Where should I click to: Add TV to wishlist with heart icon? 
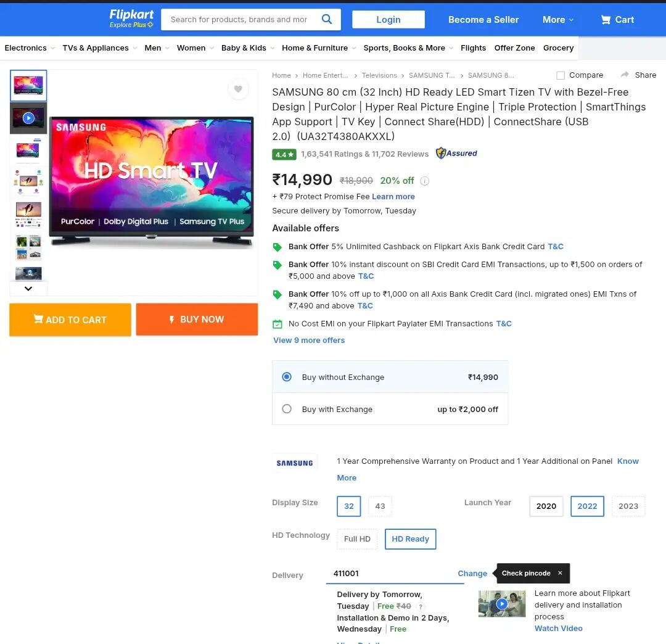click(x=238, y=89)
